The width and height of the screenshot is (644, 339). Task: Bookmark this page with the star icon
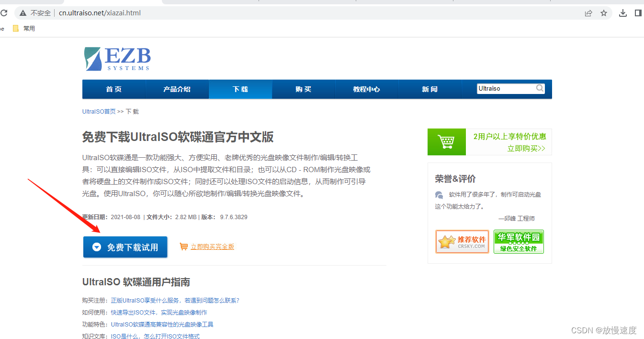pos(604,13)
